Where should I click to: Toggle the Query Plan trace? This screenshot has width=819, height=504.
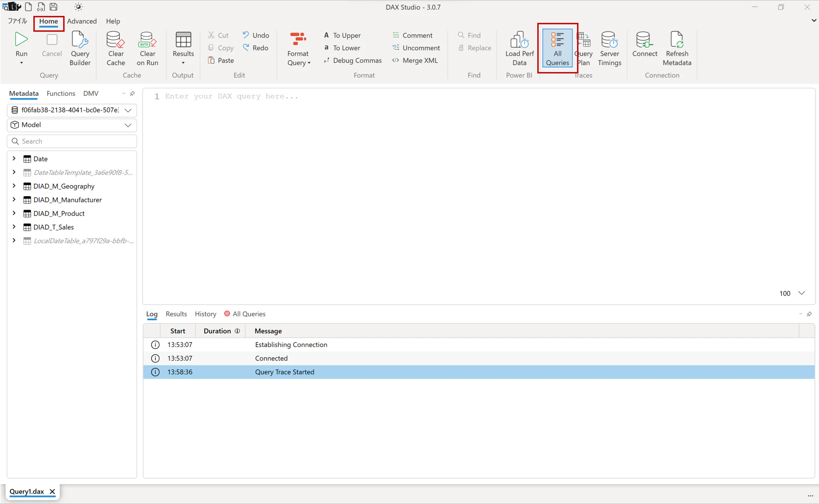[x=584, y=49]
